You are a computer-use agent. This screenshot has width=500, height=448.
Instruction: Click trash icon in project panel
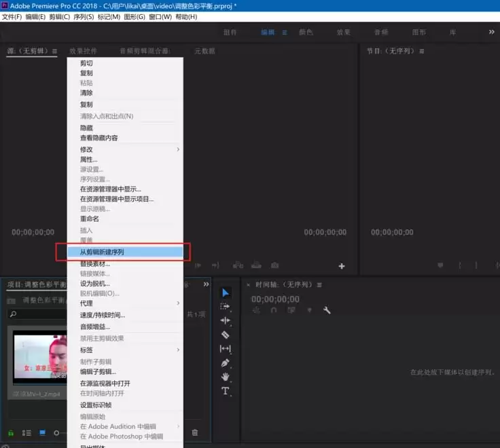coord(195,432)
